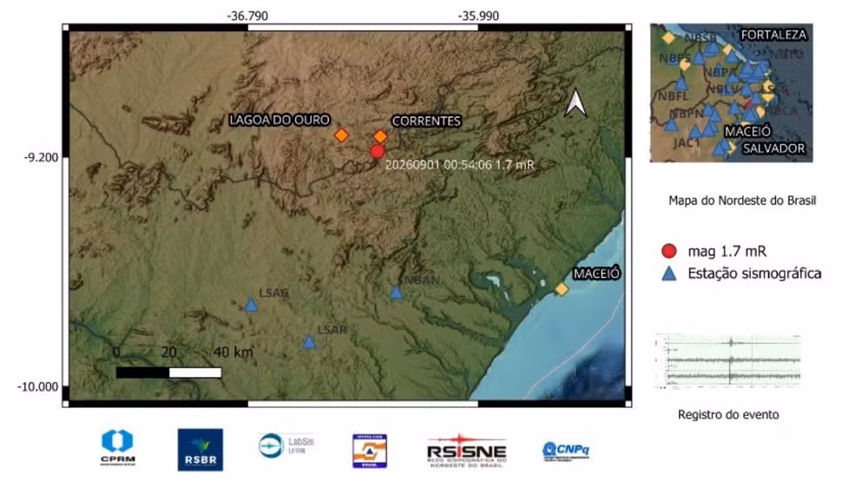
Task: Click the CNPq logo
Action: click(566, 451)
